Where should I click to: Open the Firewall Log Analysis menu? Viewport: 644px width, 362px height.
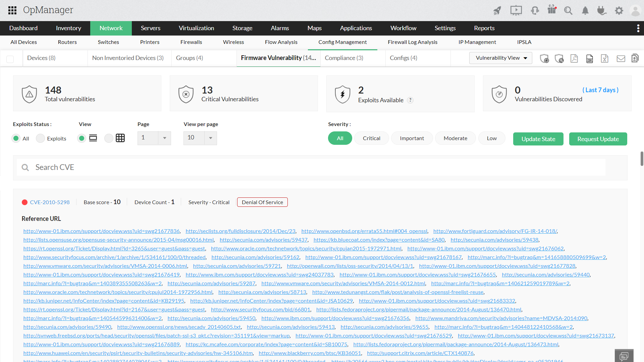[413, 42]
